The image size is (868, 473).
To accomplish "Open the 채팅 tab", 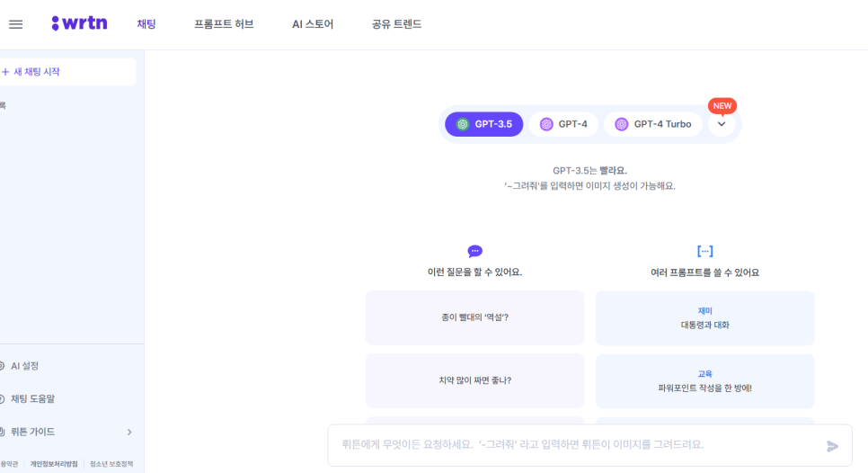I will pyautogui.click(x=146, y=24).
